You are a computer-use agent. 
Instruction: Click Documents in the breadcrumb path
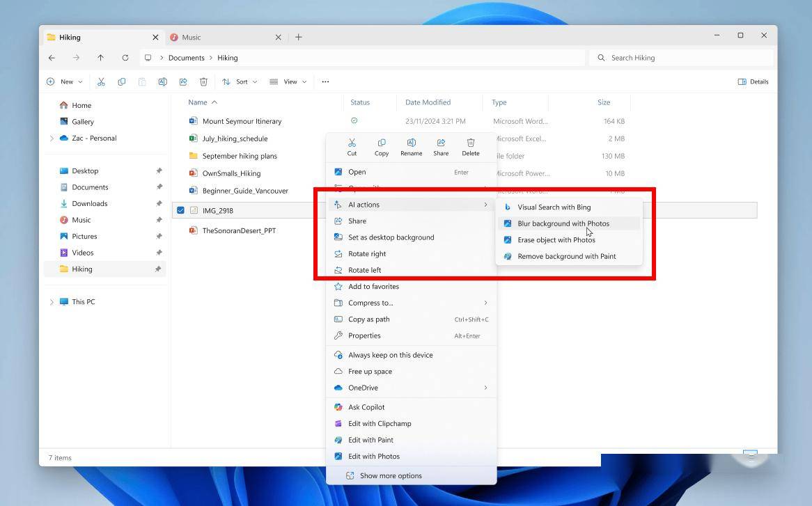click(x=187, y=58)
